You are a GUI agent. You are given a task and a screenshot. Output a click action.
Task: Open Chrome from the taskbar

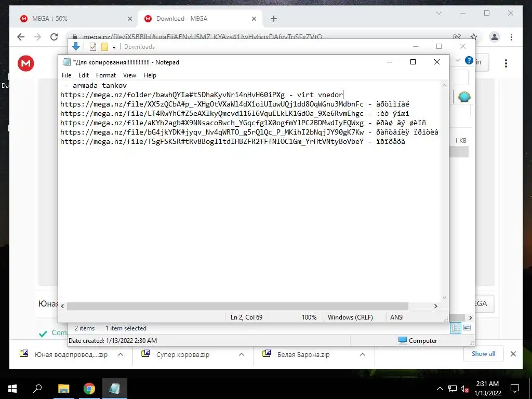(89, 389)
